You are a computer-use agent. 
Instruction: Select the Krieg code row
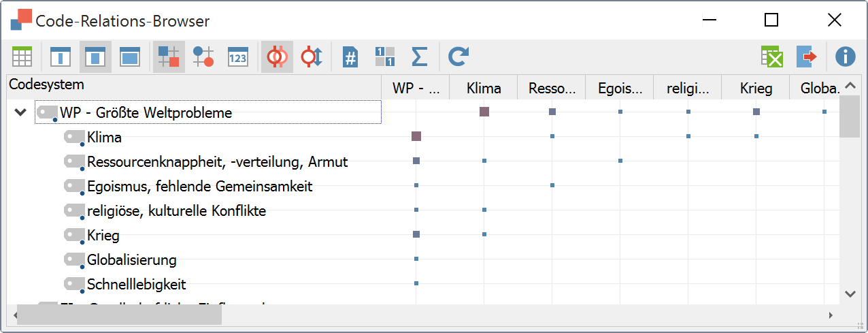[x=103, y=236]
